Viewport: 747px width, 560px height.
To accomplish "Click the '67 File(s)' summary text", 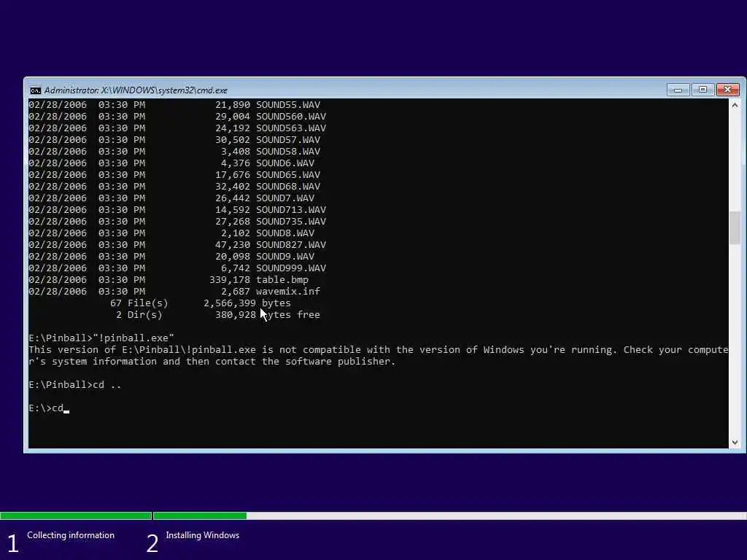I will pyautogui.click(x=139, y=303).
